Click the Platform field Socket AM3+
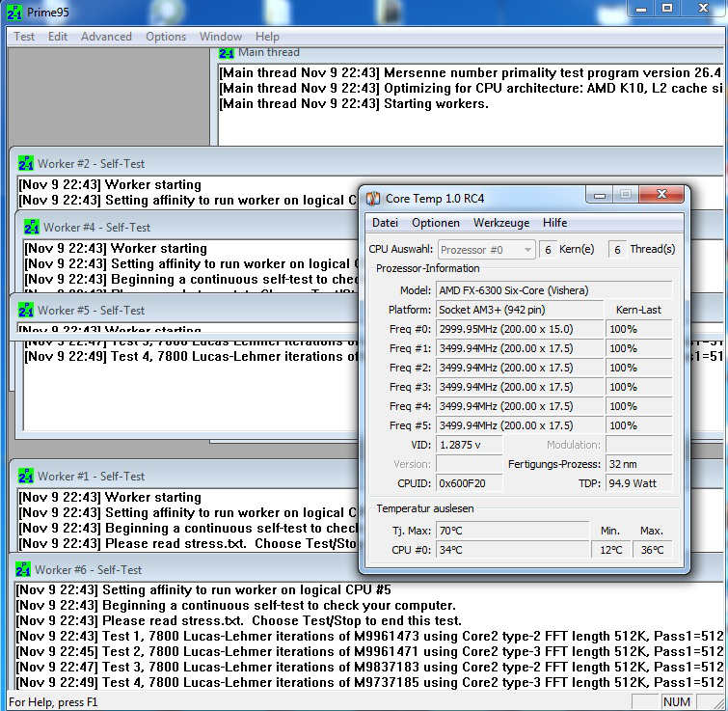Screen dimensions: 728x711 click(519, 310)
